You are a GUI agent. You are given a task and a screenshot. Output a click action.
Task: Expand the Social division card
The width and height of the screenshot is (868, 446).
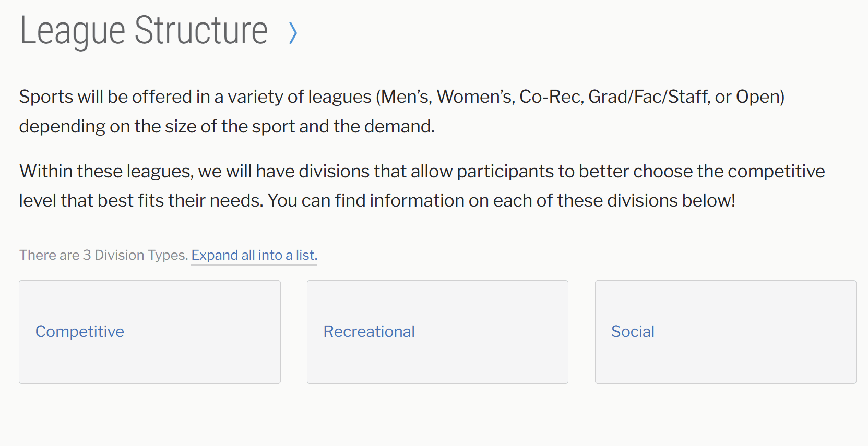726,332
